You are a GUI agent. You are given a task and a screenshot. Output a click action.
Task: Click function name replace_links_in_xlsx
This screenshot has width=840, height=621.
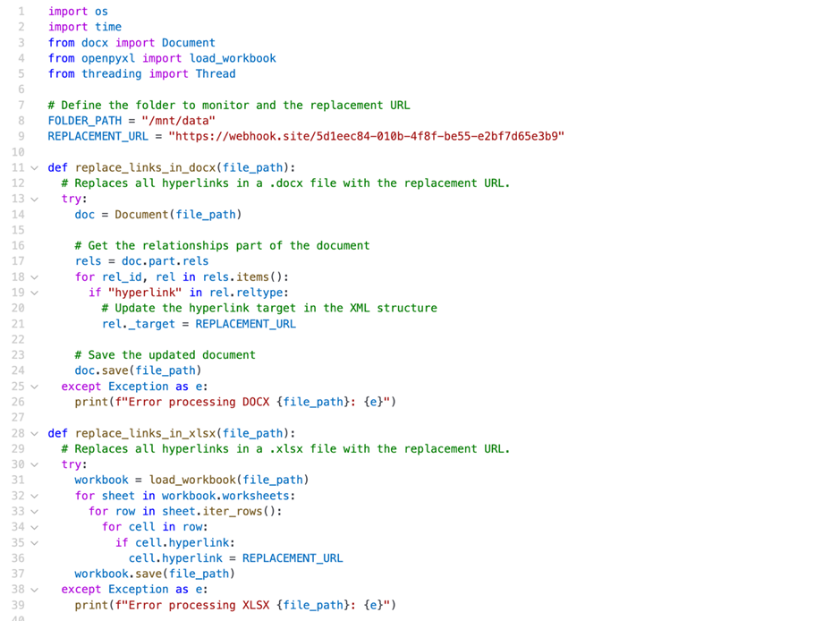click(x=145, y=433)
